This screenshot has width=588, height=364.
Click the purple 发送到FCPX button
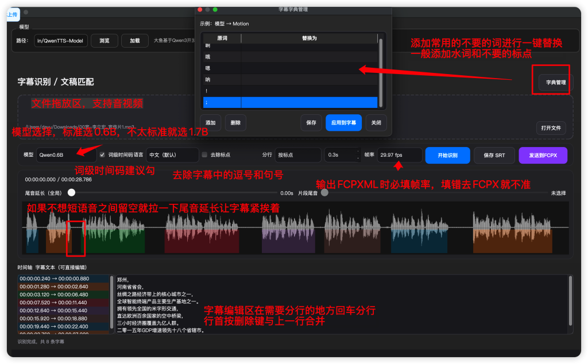[x=543, y=156]
